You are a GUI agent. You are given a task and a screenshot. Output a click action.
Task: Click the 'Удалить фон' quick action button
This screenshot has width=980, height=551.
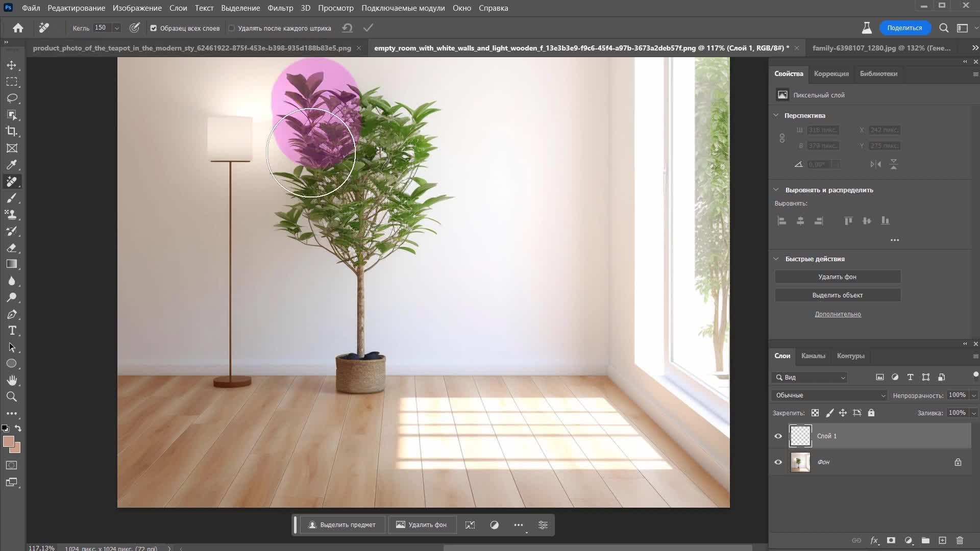837,277
